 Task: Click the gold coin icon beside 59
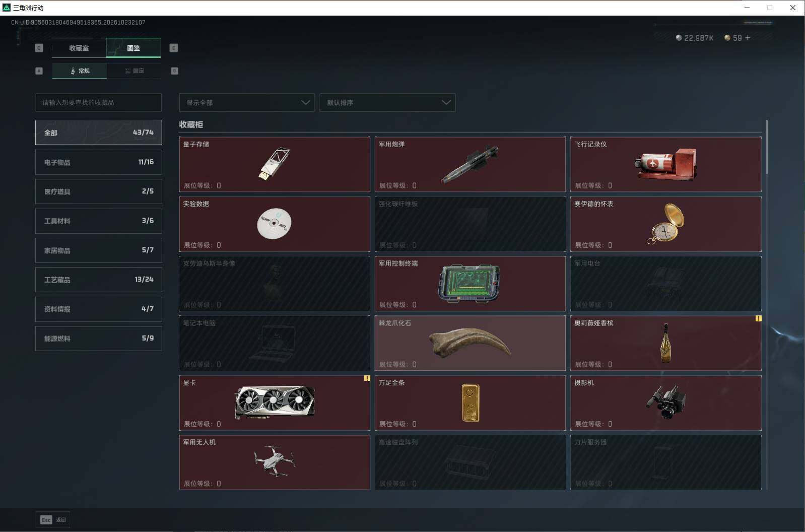727,38
